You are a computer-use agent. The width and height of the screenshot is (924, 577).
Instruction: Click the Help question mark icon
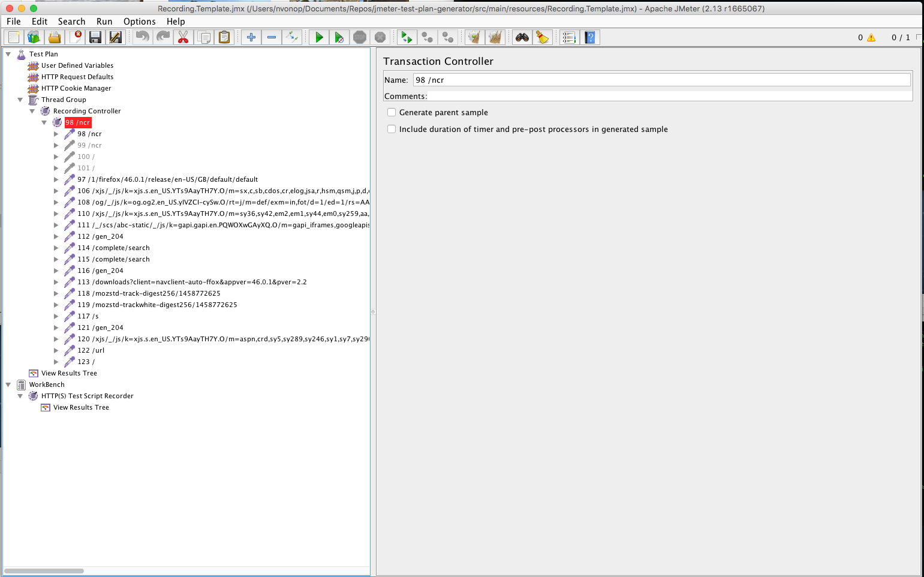tap(590, 37)
